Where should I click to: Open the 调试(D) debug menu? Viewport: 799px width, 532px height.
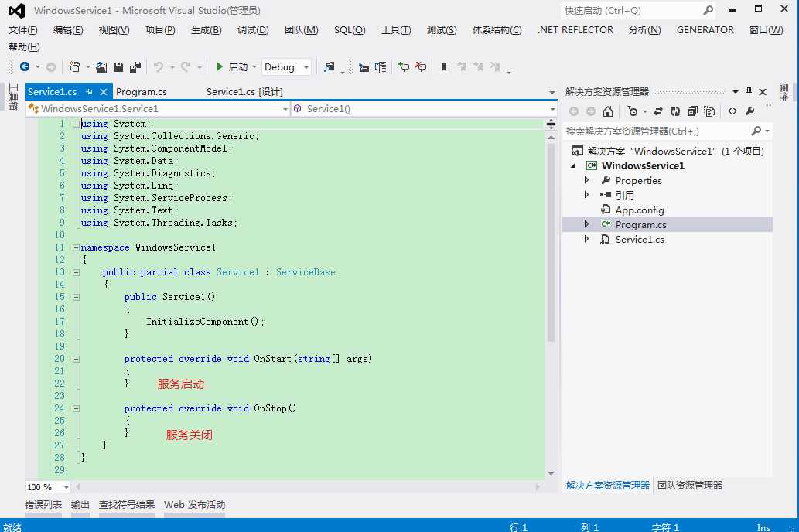(x=253, y=30)
